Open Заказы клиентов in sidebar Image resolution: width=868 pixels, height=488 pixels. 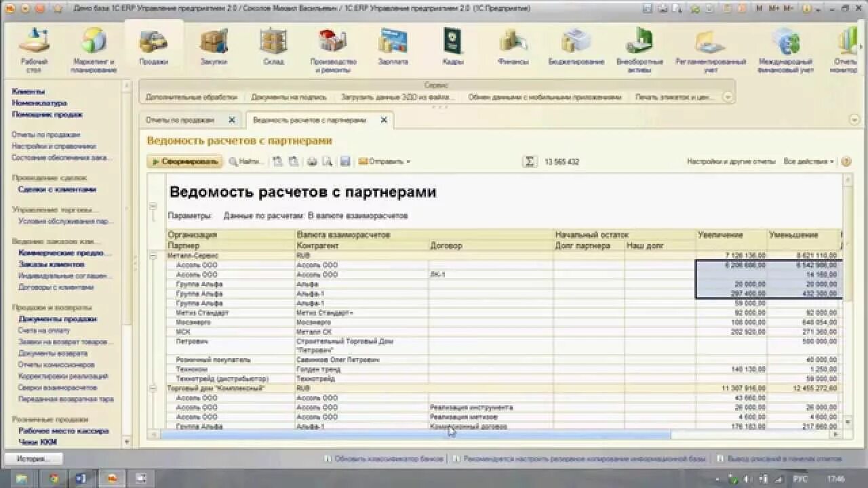(x=52, y=264)
